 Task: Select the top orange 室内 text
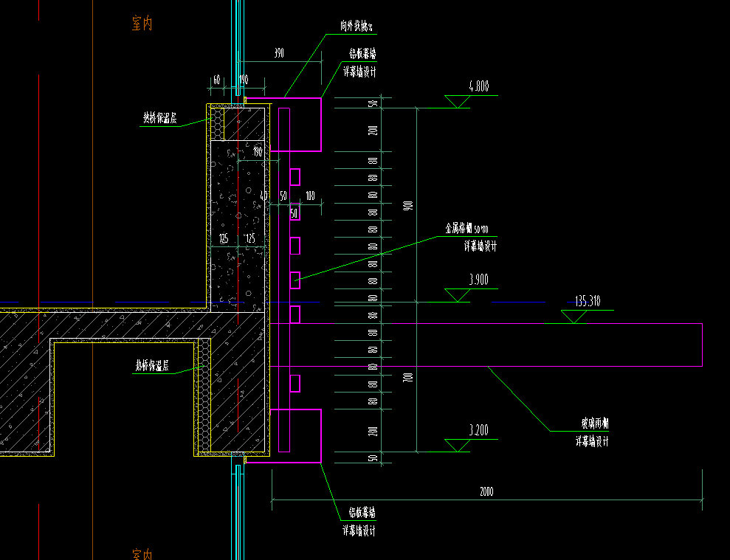pos(142,24)
